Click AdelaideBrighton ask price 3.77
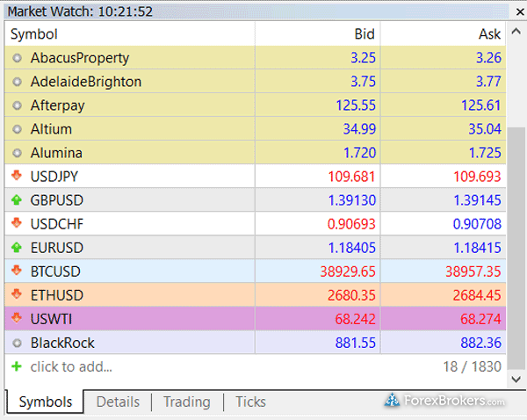 (488, 82)
